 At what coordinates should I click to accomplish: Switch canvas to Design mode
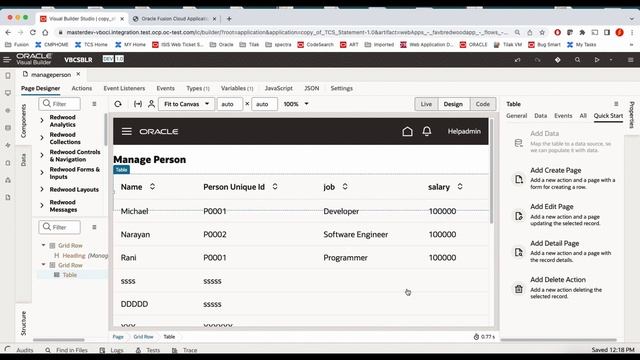click(x=453, y=104)
